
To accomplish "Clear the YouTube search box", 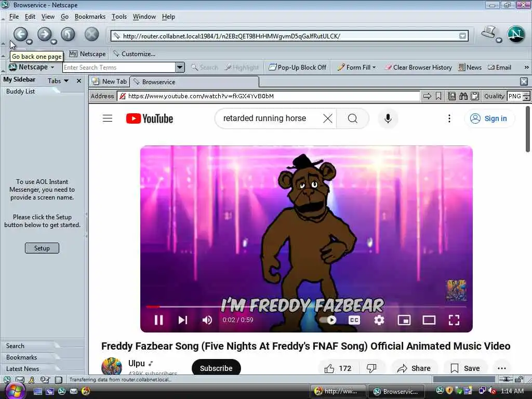I will (x=328, y=118).
